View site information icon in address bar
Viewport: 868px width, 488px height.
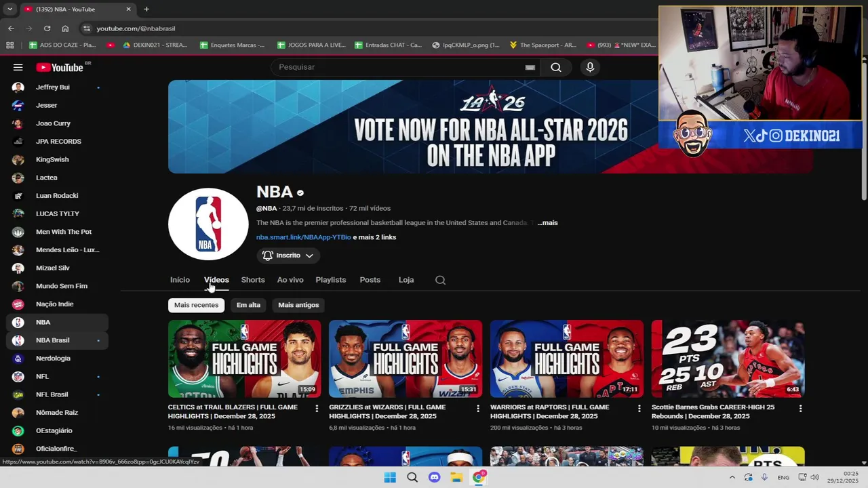(86, 28)
